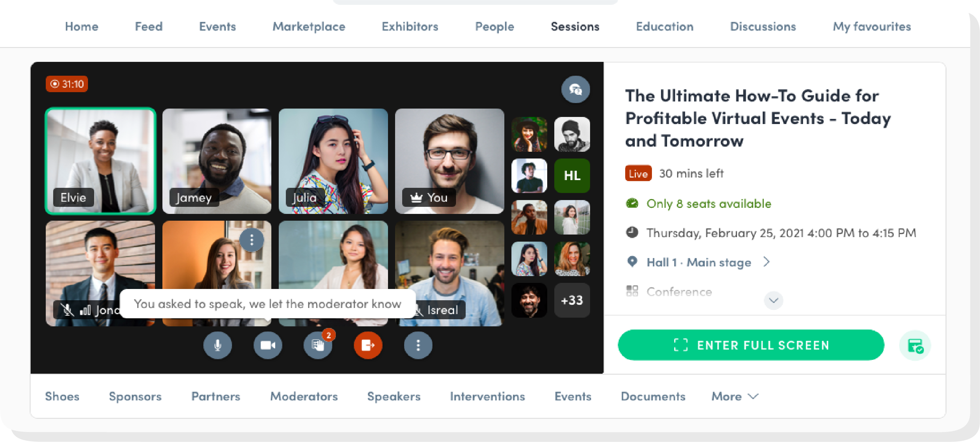
Task: Select Jona's video tile
Action: tap(101, 273)
